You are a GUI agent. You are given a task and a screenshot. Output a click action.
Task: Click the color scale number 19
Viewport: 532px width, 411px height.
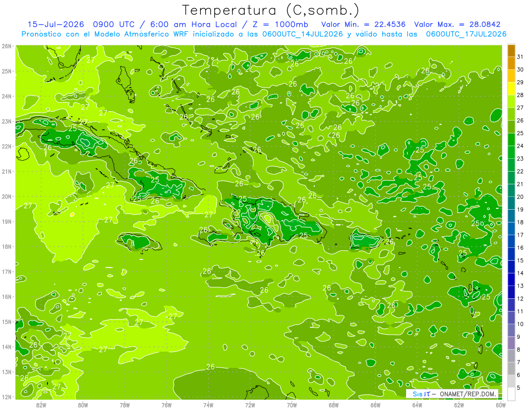pyautogui.click(x=520, y=209)
